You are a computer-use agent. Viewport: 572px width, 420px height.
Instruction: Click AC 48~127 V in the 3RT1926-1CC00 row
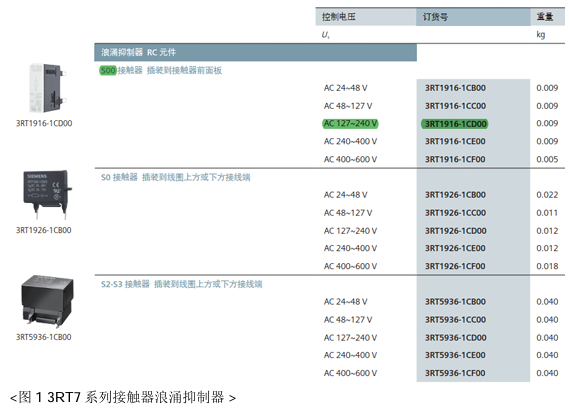point(348,213)
